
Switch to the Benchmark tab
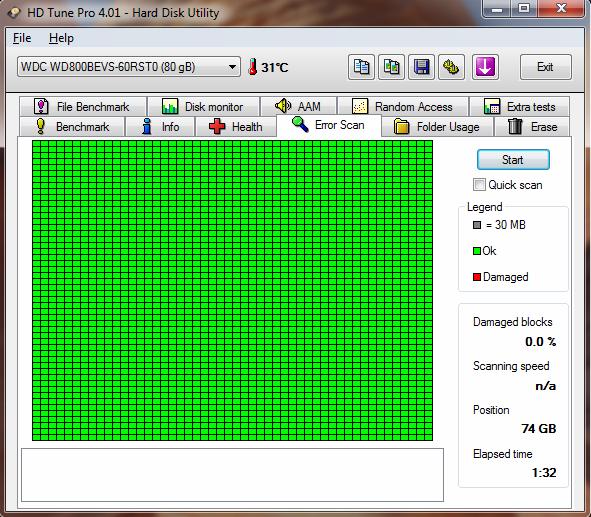[x=72, y=127]
